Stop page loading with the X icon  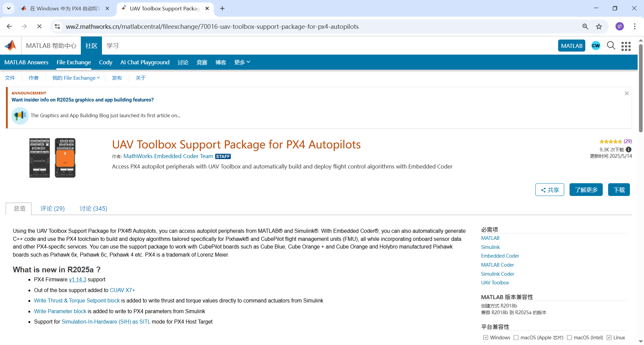point(39,26)
